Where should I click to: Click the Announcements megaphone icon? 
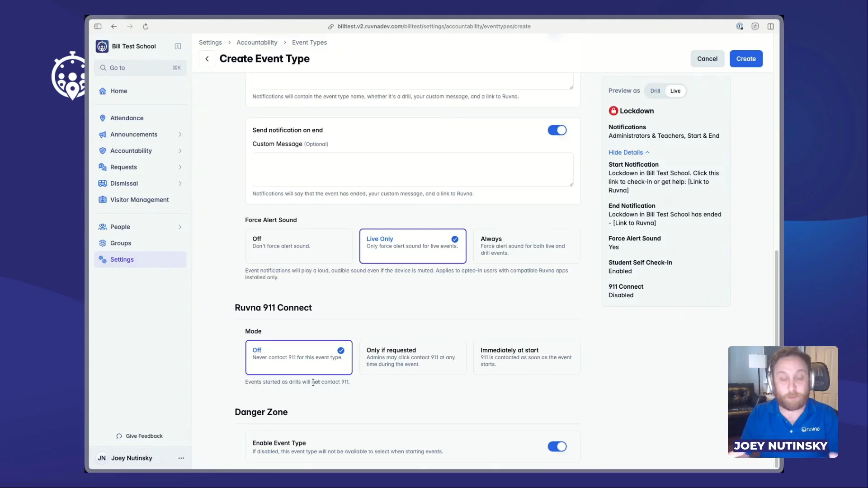[103, 134]
